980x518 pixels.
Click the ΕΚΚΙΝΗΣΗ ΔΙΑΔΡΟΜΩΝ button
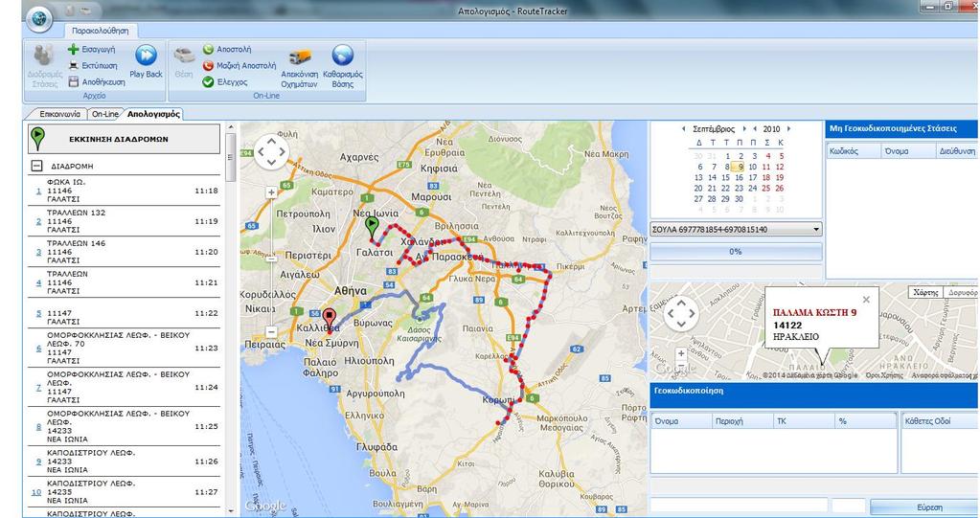[x=124, y=139]
